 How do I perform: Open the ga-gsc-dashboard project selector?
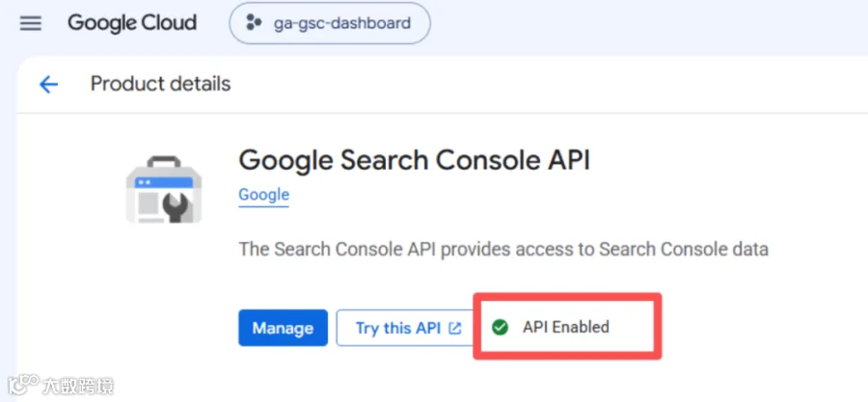point(330,23)
